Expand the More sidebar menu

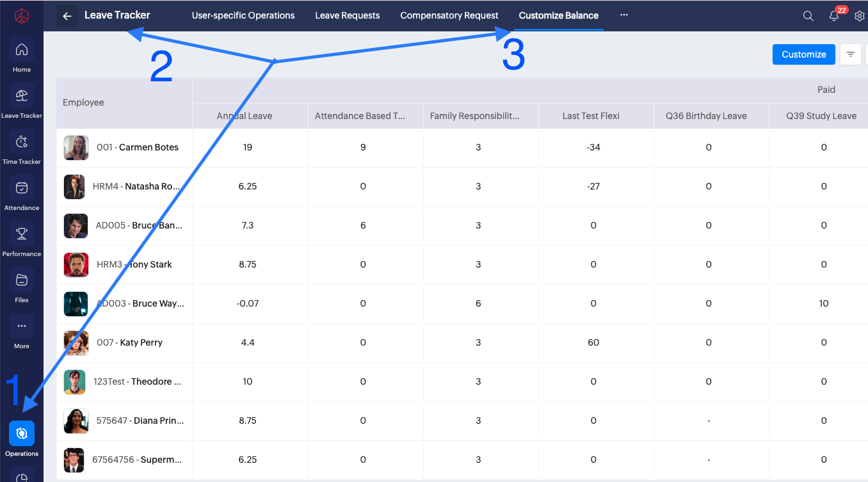22,326
